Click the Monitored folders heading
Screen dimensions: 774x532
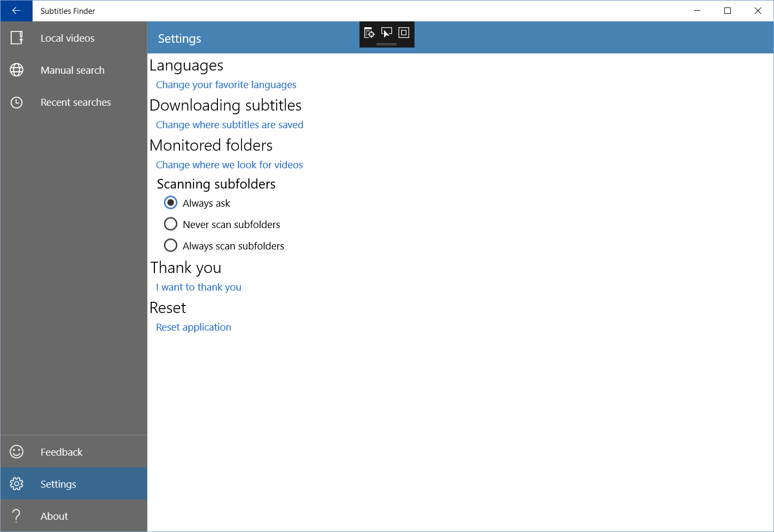[211, 145]
